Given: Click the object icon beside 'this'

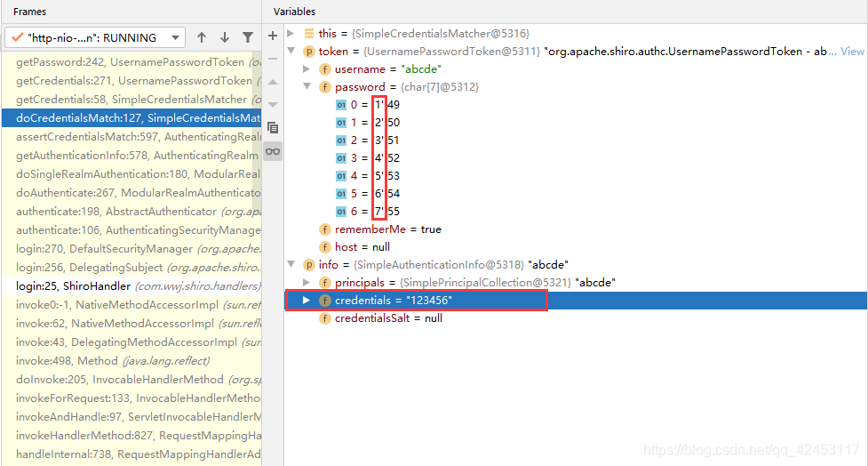Looking at the screenshot, I should coord(309,34).
